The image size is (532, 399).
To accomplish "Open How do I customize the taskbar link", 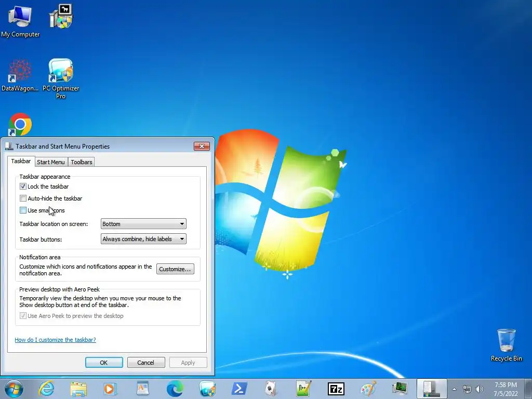I will click(x=55, y=340).
